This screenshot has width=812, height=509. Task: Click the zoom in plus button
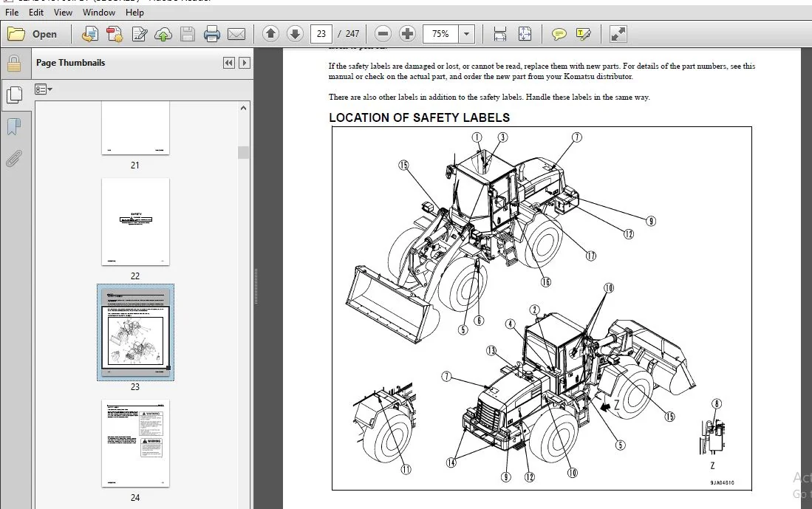click(x=408, y=34)
